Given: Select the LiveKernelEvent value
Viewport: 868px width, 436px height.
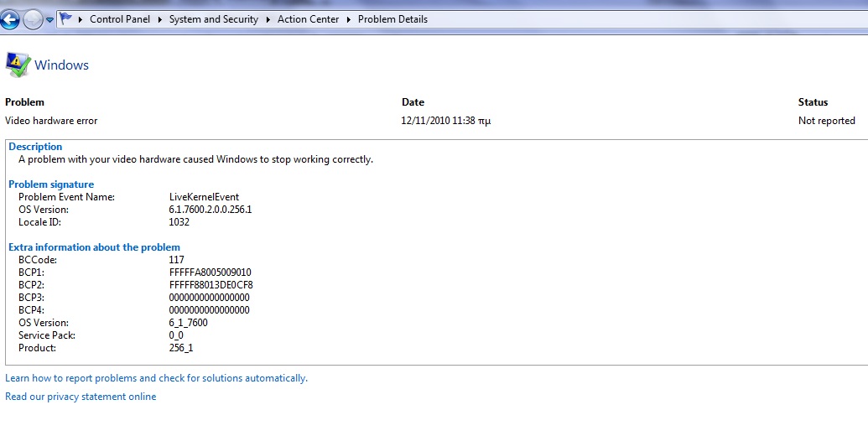Looking at the screenshot, I should (x=205, y=197).
